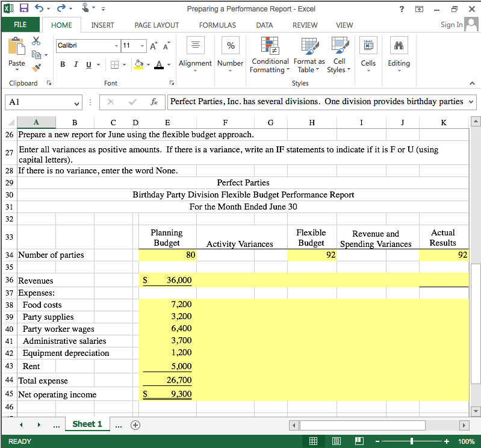This screenshot has width=481, height=448.
Task: Toggle touch/mouse mode icon
Action: click(x=85, y=8)
